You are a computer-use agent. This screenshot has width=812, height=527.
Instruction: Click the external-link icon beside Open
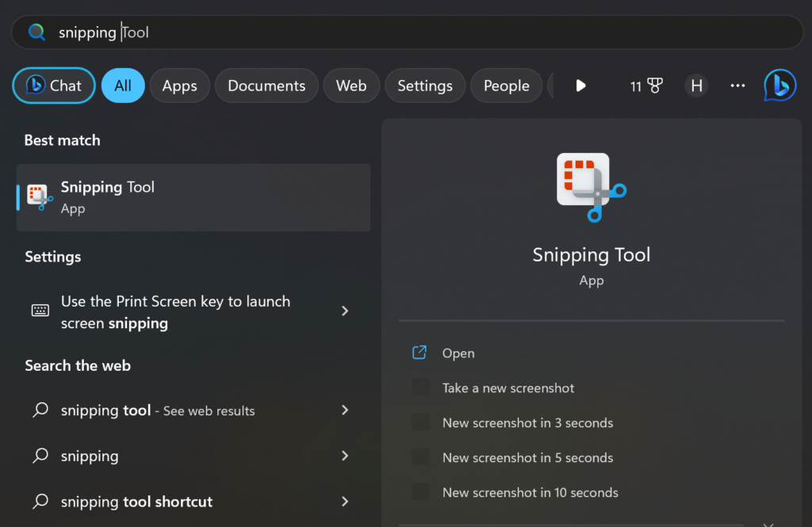click(x=419, y=353)
